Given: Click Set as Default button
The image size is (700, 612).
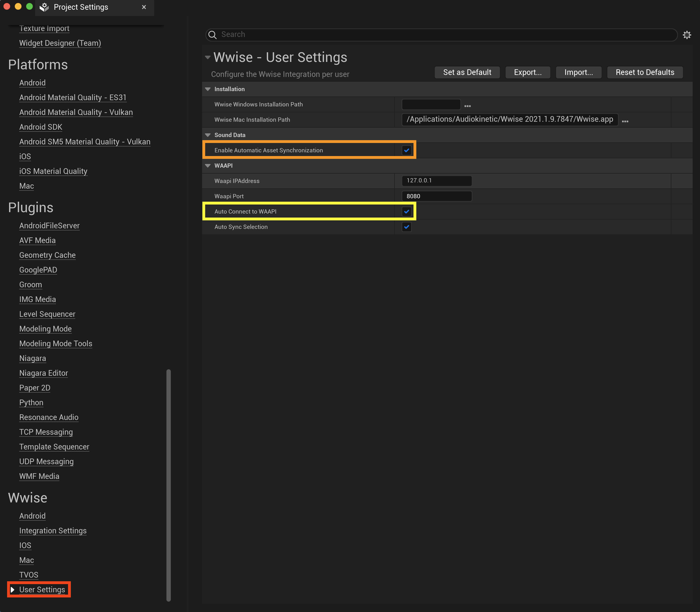Looking at the screenshot, I should click(x=467, y=72).
